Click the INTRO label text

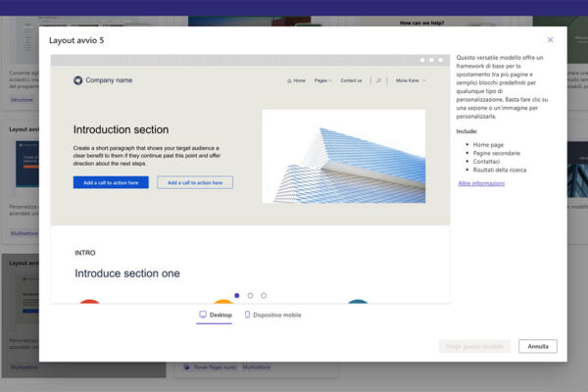85,253
